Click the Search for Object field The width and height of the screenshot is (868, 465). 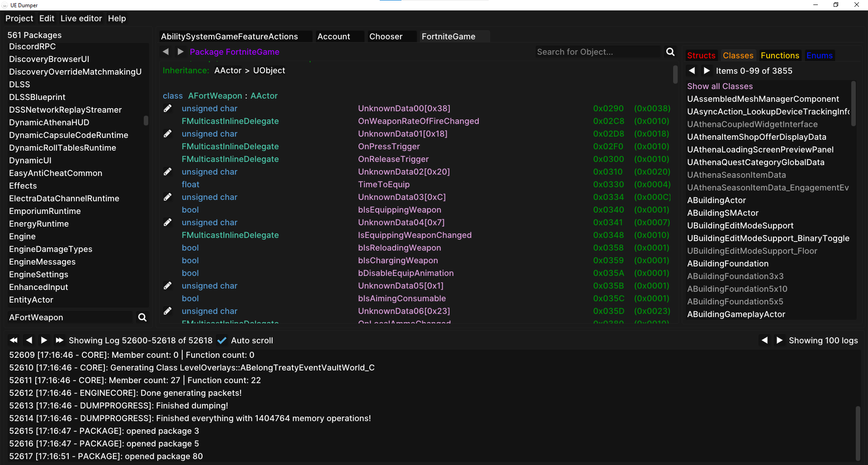point(597,52)
